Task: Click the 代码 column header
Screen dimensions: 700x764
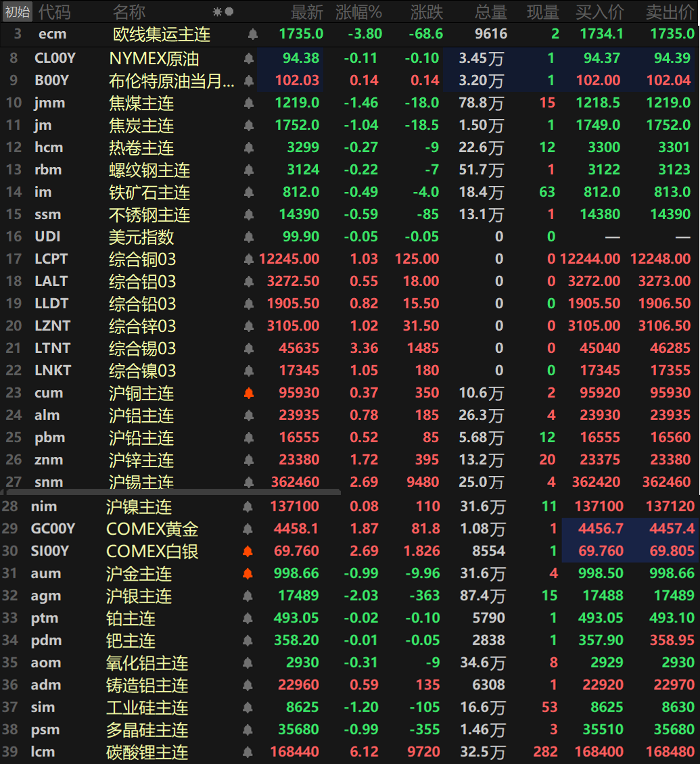Action: point(54,11)
